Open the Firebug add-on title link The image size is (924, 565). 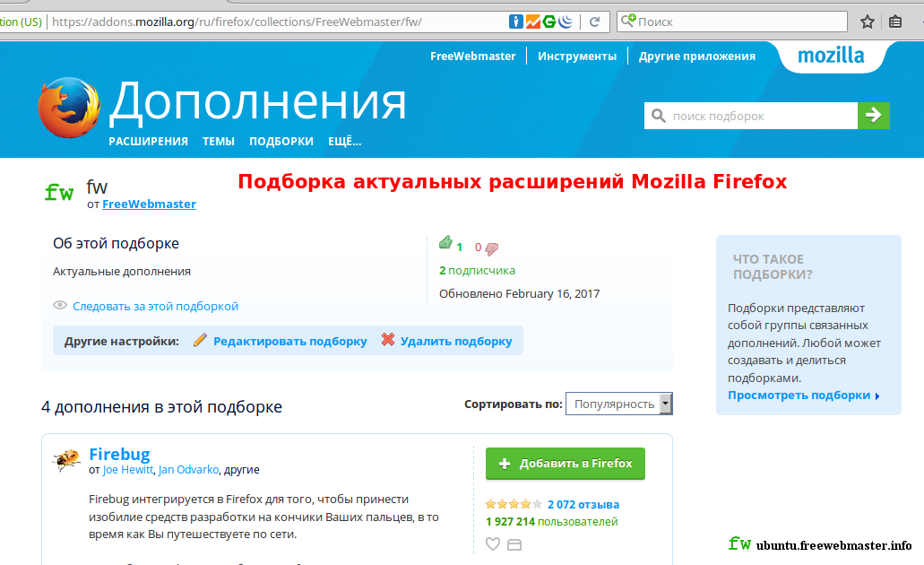point(119,454)
